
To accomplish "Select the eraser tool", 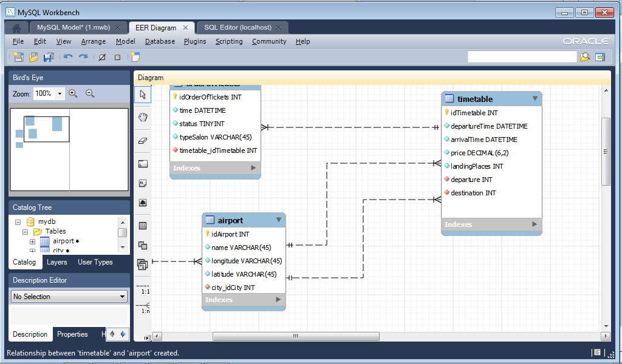I will 143,141.
